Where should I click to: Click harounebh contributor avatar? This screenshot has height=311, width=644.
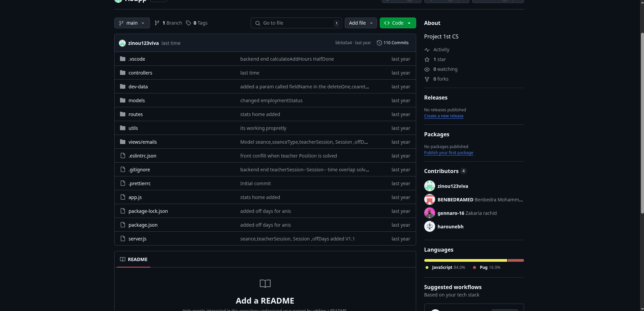tap(430, 226)
